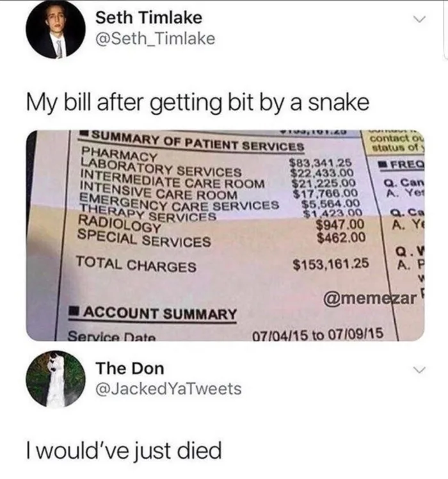This screenshot has width=448, height=479.
Task: Expand options chevron on The Don's tweet
Action: tap(419, 370)
